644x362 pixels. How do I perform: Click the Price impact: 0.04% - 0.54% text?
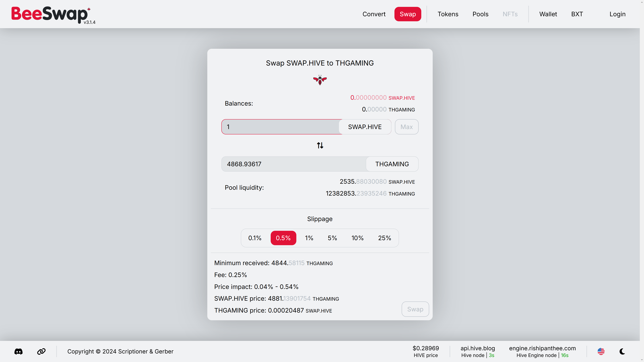pos(256,287)
